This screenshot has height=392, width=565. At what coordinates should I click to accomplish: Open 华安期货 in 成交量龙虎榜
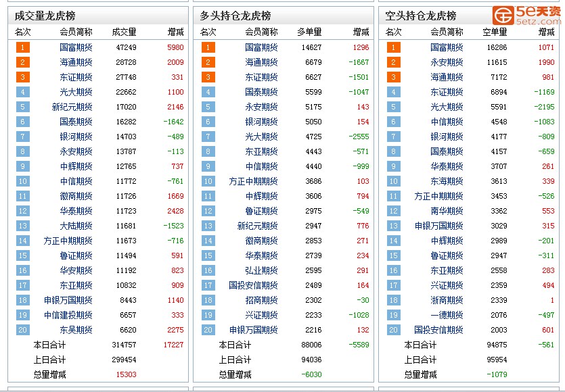click(76, 270)
